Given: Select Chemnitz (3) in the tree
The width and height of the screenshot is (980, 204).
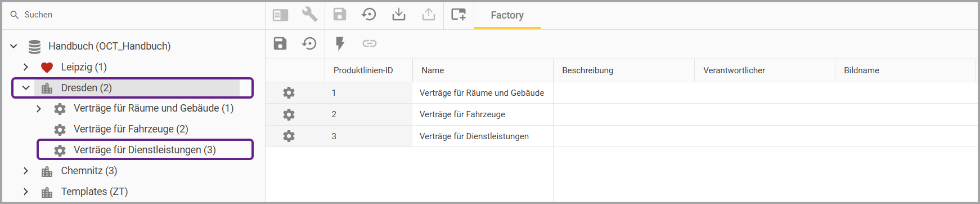Looking at the screenshot, I should click(89, 171).
